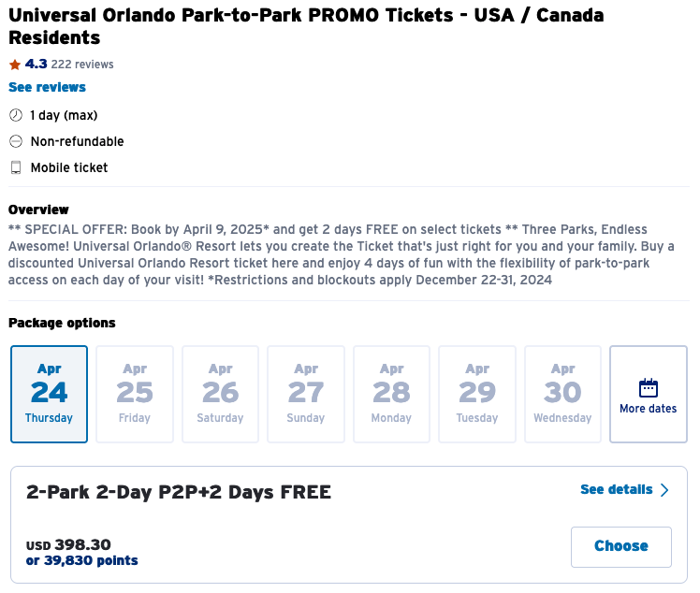Choose Sunday Apr 27 date tile
Screen dimensions: 700x593
pyautogui.click(x=306, y=394)
